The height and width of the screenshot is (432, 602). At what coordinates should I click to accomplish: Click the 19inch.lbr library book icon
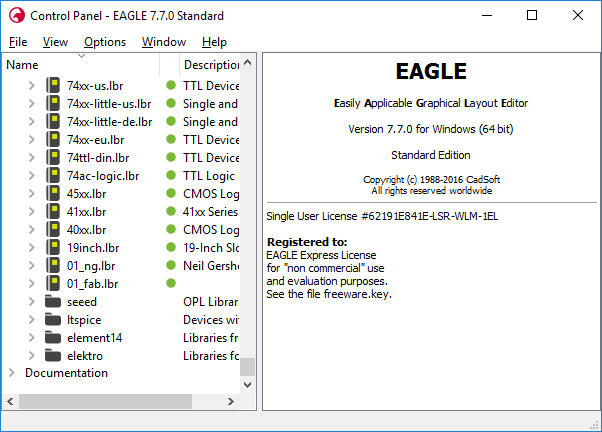[x=53, y=248]
